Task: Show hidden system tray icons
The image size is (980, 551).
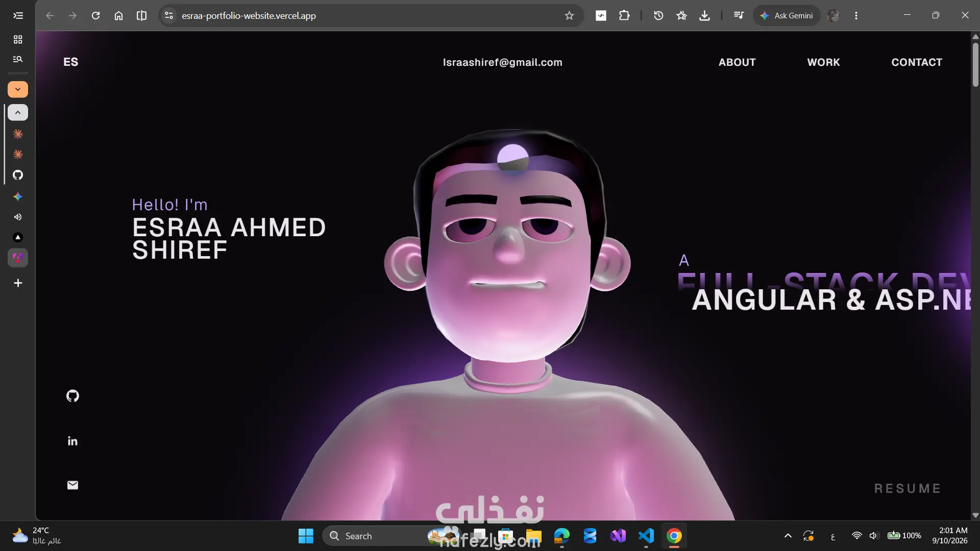Action: (x=788, y=536)
